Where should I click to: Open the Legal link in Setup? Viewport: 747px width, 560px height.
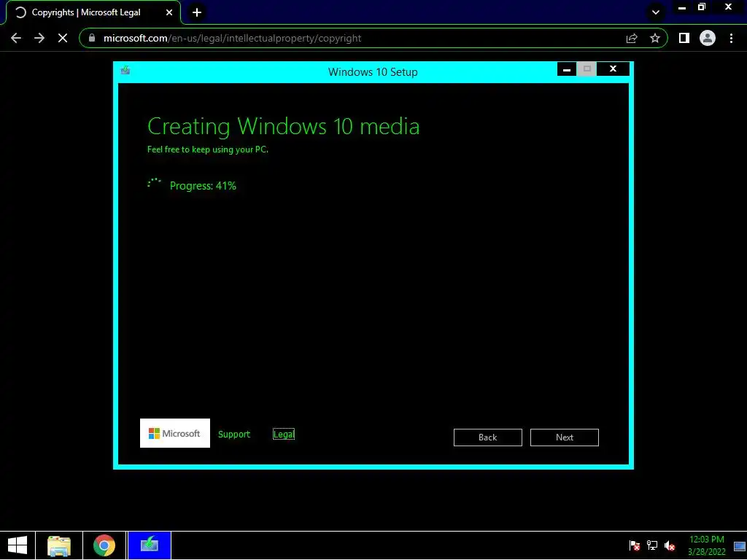click(x=284, y=435)
